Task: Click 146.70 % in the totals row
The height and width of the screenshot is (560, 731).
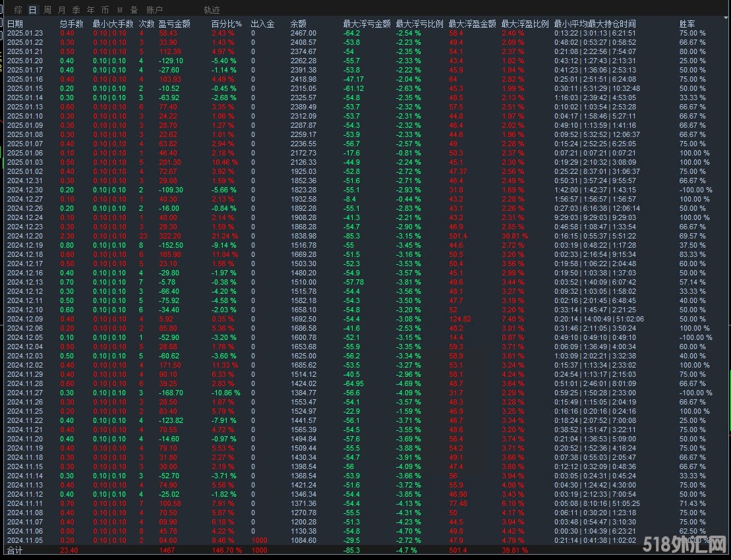Action: point(227,550)
